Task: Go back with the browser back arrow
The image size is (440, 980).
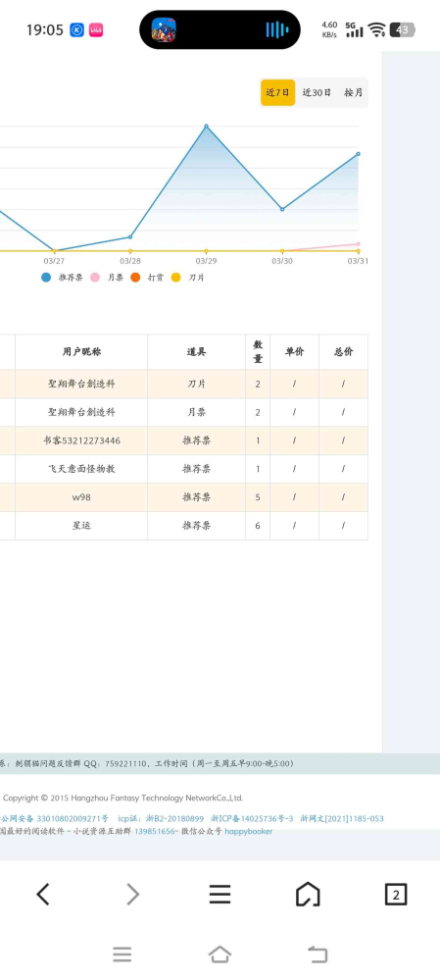Action: (x=42, y=895)
